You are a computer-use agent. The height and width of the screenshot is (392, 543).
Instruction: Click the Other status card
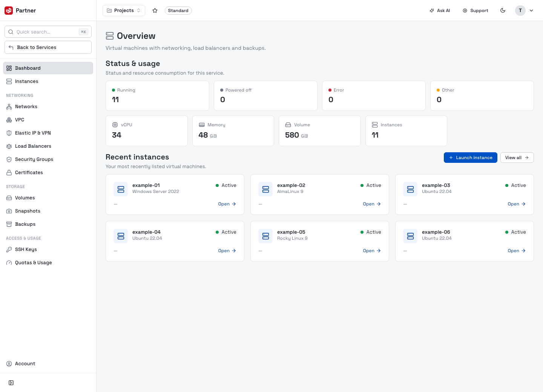pyautogui.click(x=482, y=96)
